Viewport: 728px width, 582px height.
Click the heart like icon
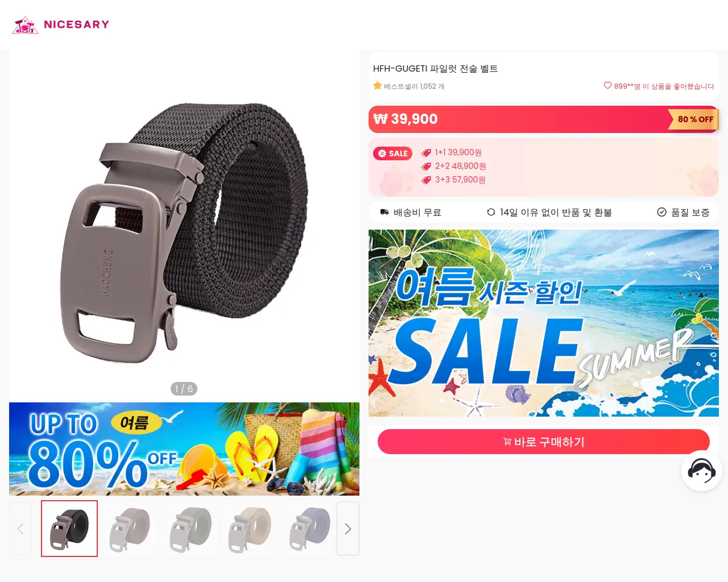[607, 86]
